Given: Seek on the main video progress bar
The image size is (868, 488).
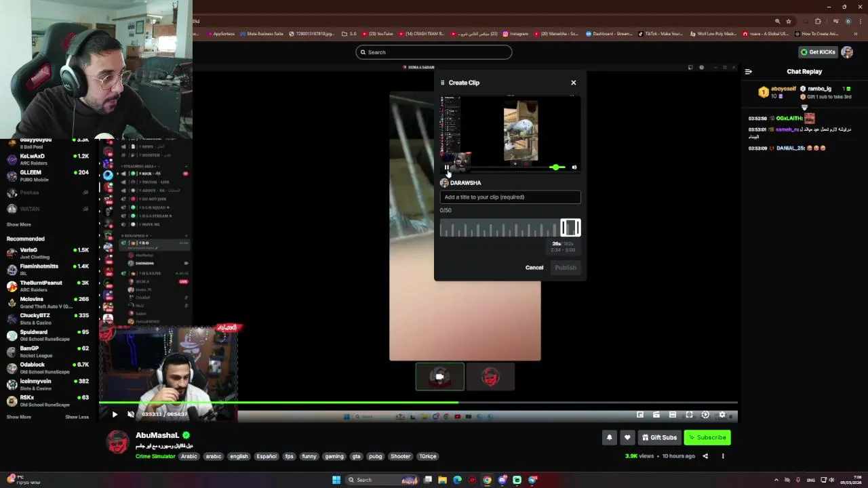Looking at the screenshot, I should point(418,403).
